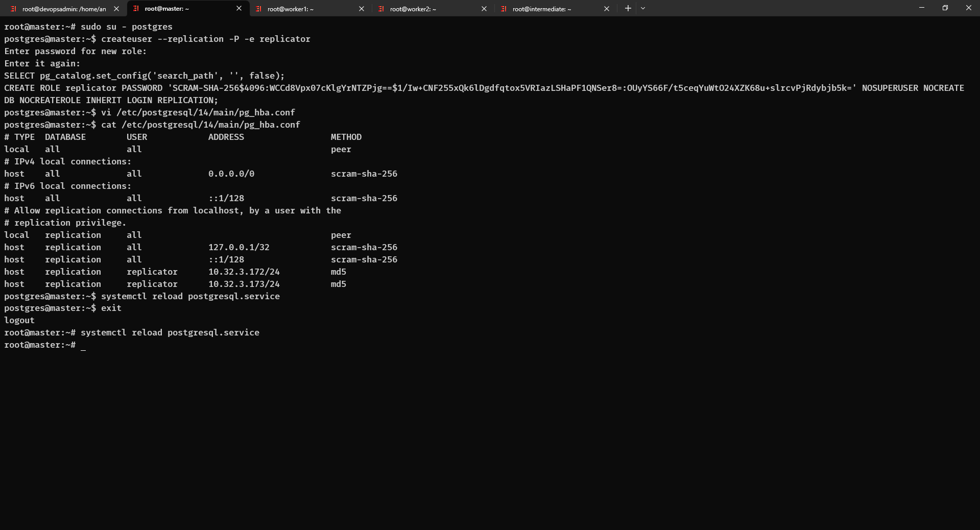
Task: Close the terminal window
Action: [968, 8]
